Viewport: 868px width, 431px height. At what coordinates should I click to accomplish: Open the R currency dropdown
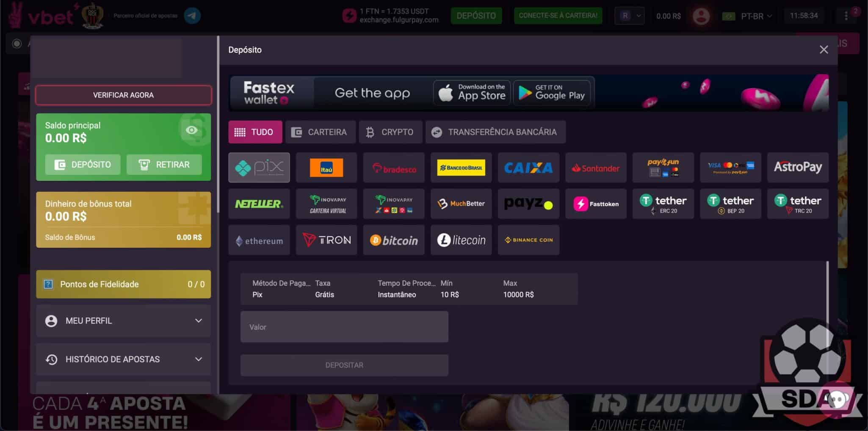click(629, 16)
